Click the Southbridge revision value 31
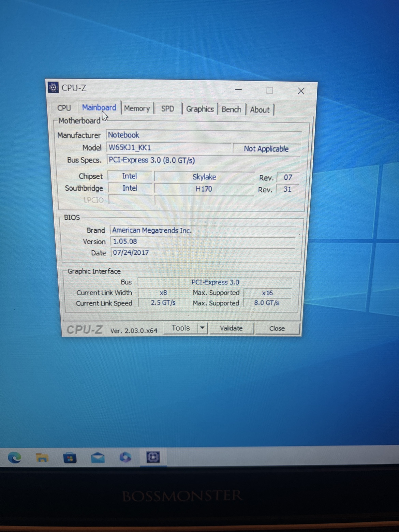The width and height of the screenshot is (399, 532). (287, 189)
